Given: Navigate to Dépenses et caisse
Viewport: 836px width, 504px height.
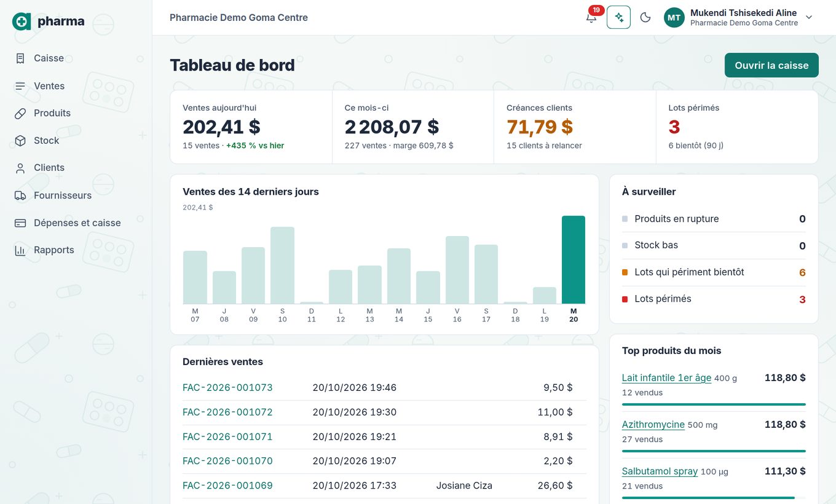Looking at the screenshot, I should [x=76, y=223].
